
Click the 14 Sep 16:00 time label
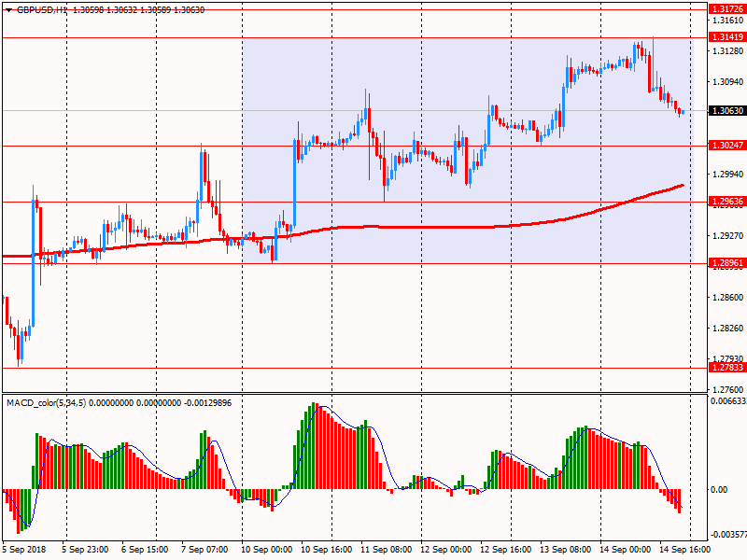[x=684, y=550]
